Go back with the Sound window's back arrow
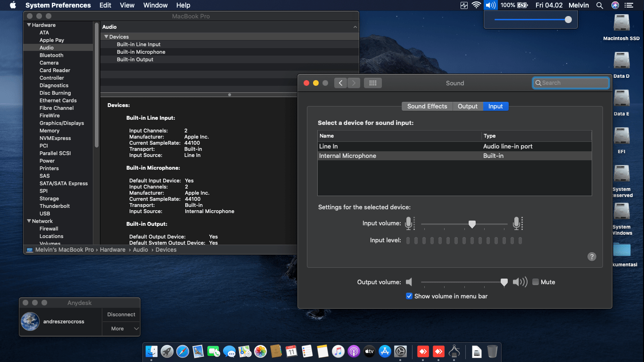This screenshot has width=644, height=362. click(340, 83)
